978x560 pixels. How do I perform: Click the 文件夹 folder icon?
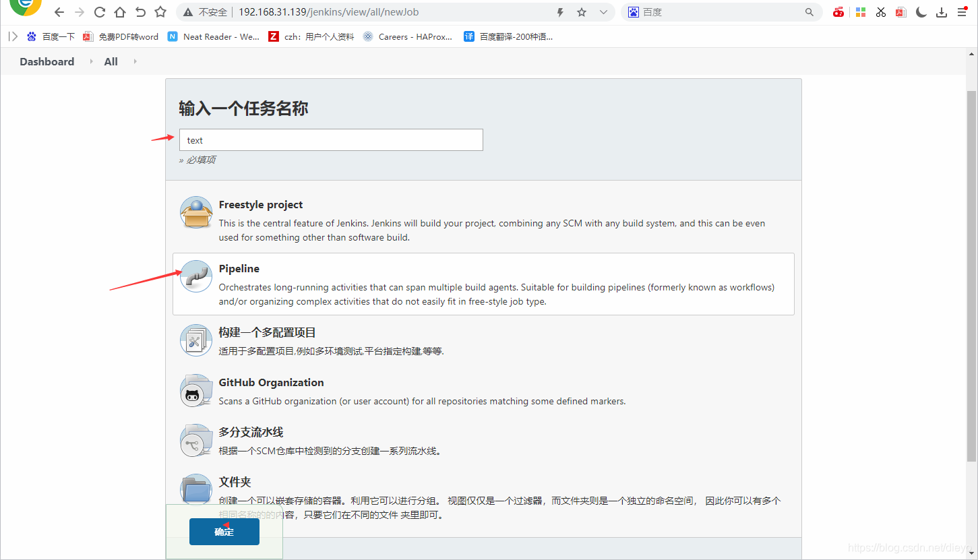(195, 490)
